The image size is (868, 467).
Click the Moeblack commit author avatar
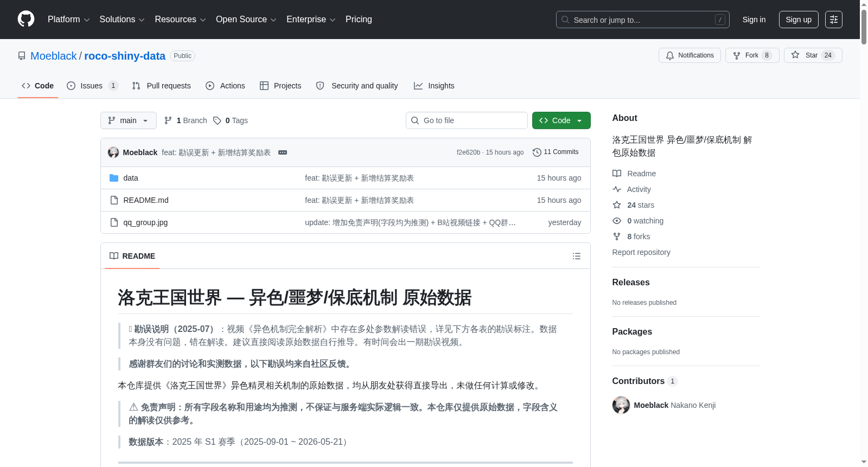(113, 152)
